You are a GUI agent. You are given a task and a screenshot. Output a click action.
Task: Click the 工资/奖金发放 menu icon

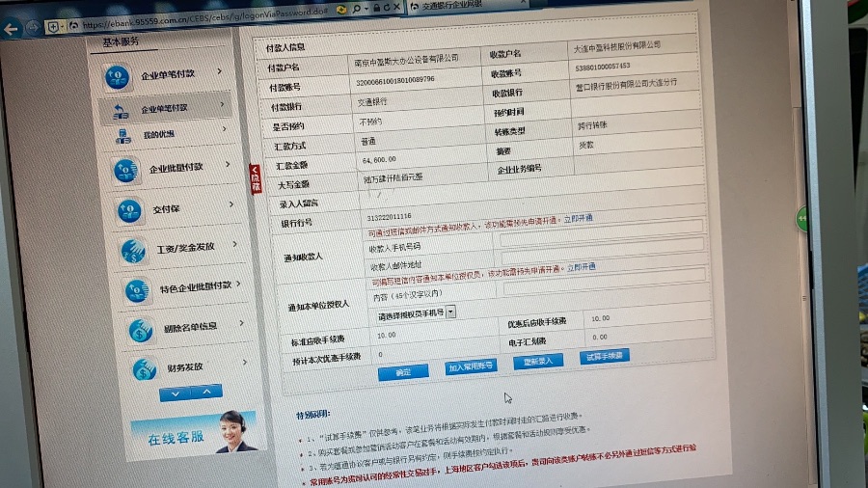pyautogui.click(x=133, y=250)
